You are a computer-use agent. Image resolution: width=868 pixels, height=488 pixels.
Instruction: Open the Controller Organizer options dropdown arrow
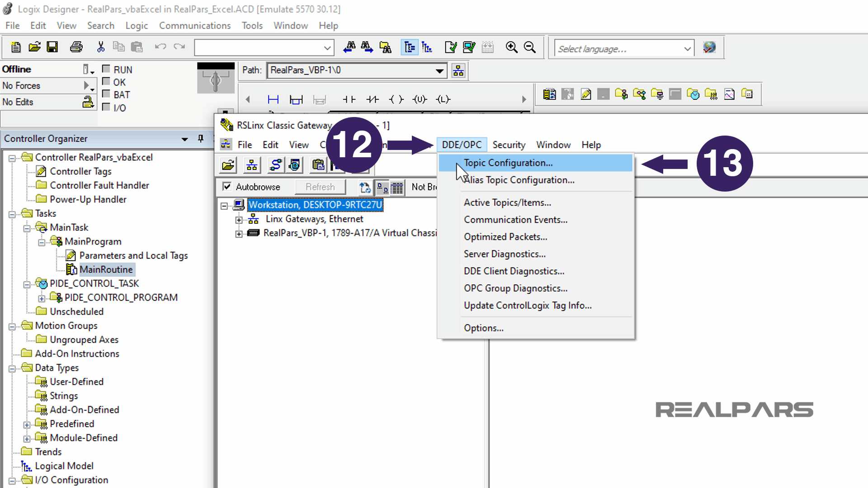(x=184, y=139)
